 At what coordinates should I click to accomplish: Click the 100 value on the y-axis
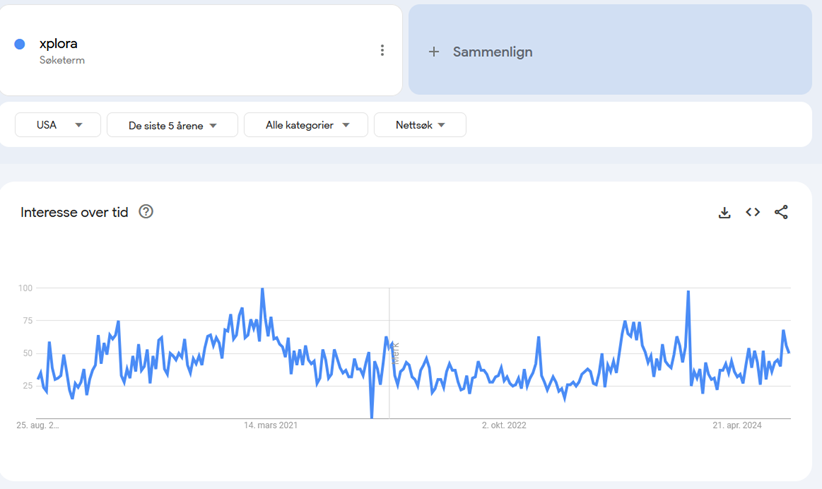click(25, 288)
